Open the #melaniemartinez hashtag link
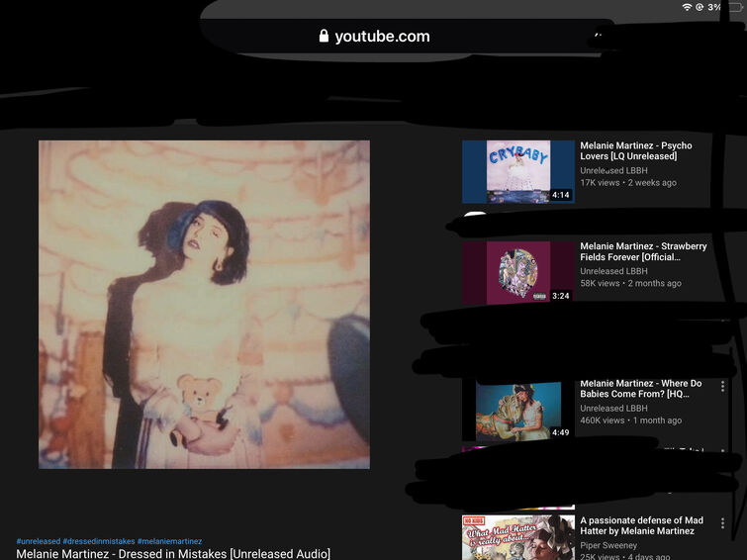This screenshot has width=747, height=560. [169, 541]
